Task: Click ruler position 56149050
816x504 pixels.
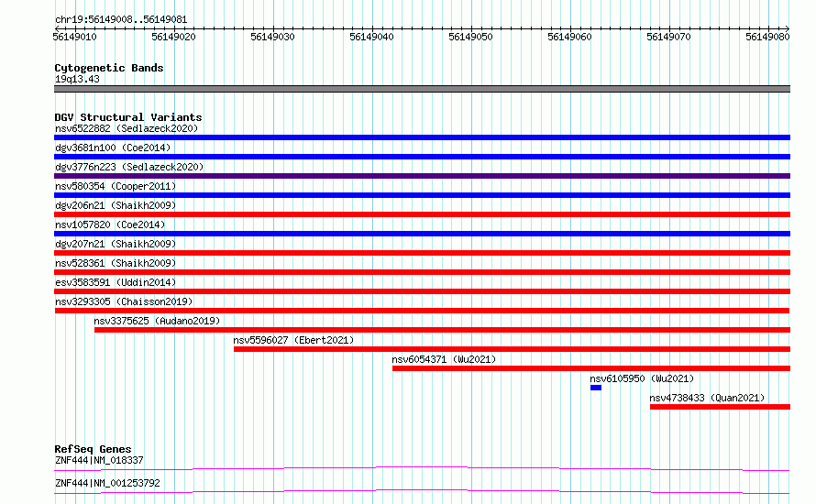Action: click(x=470, y=37)
